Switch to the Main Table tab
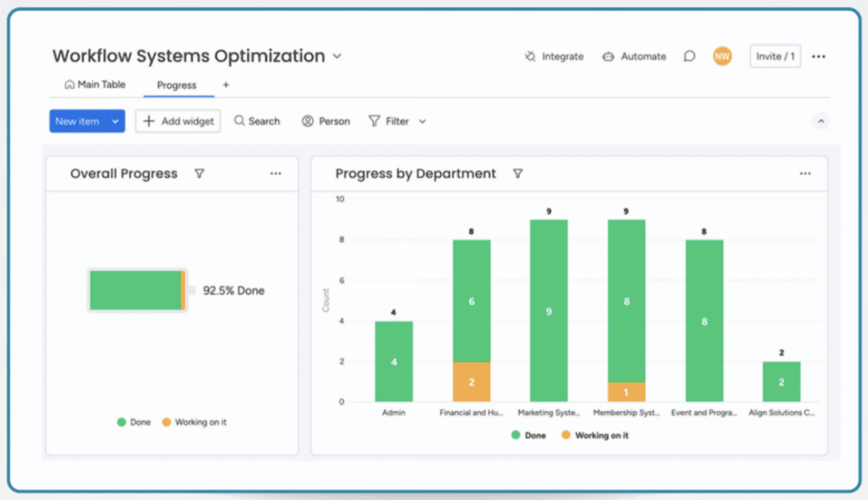 click(x=95, y=85)
